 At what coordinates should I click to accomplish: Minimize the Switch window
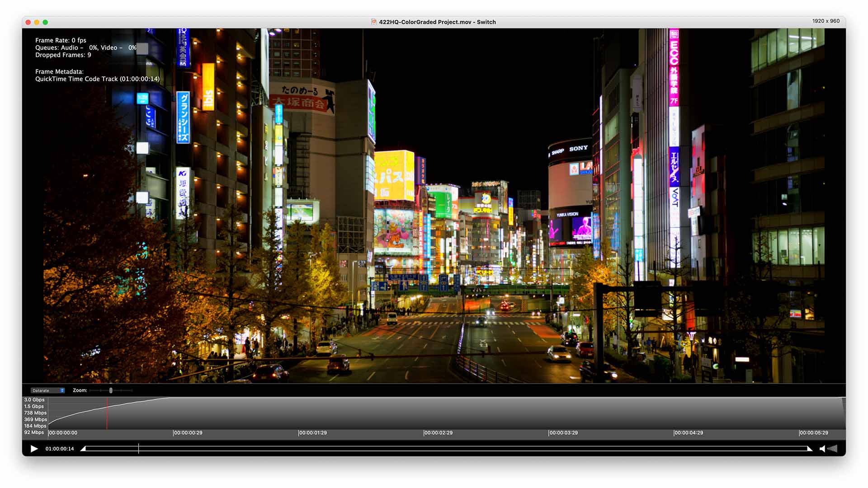tap(36, 22)
